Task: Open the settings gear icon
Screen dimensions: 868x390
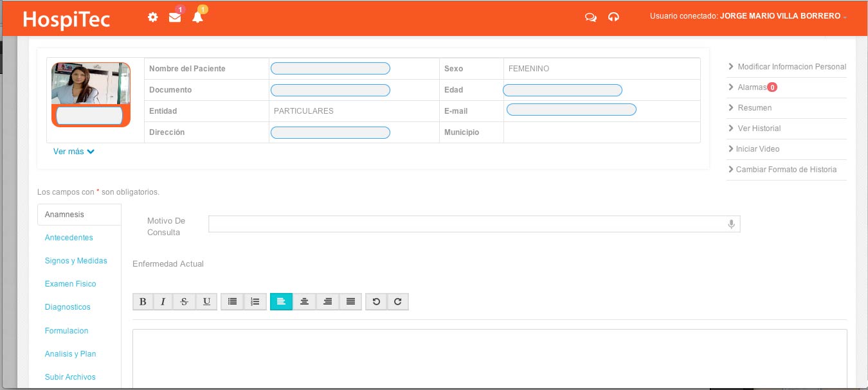Action: (152, 17)
